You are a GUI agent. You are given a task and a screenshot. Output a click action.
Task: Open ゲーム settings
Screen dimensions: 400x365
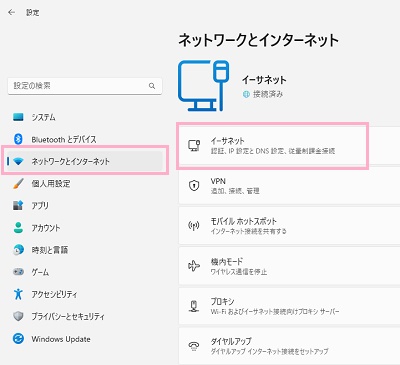pyautogui.click(x=85, y=272)
